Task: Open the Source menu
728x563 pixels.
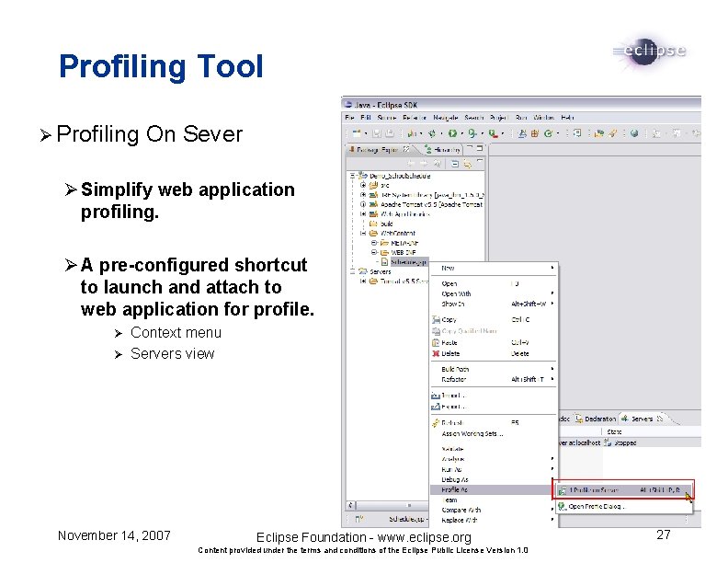Action: click(386, 118)
